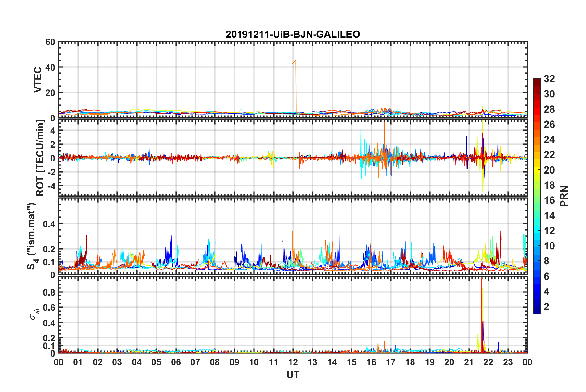586x392 pixels.
Task: Click ROT y-axis tick -2
Action: tap(51, 172)
